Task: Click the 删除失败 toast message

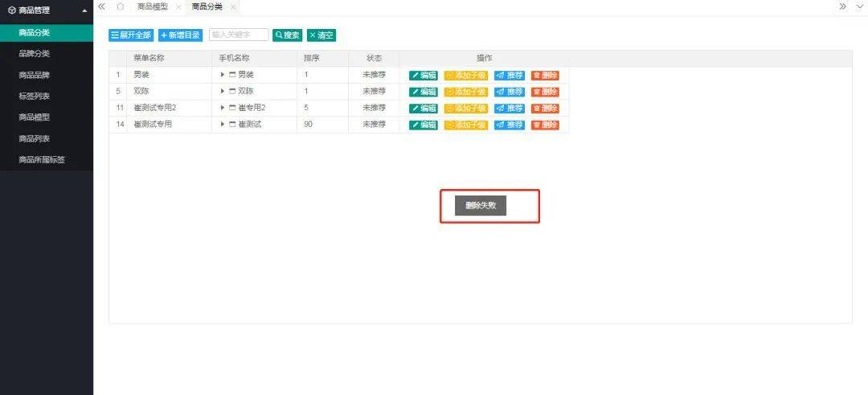Action: 481,205
